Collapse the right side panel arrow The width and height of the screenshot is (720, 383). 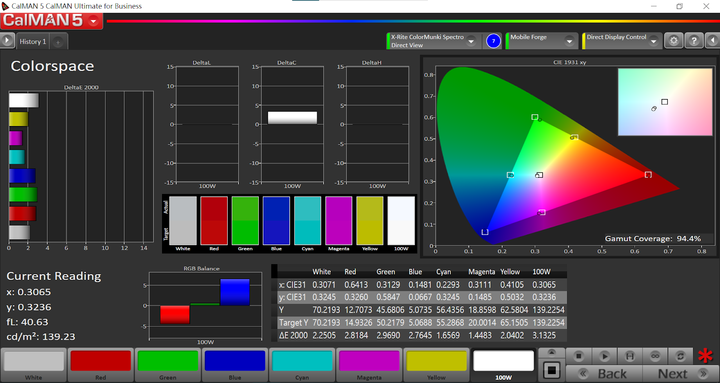[x=712, y=41]
